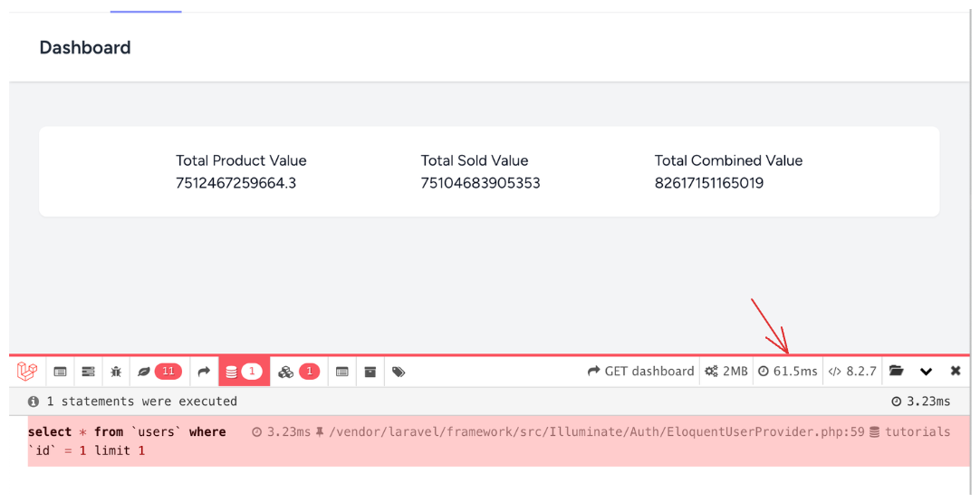Screen dimensions: 980x503
Task: Open the Exceptions bug icon
Action: tap(116, 372)
